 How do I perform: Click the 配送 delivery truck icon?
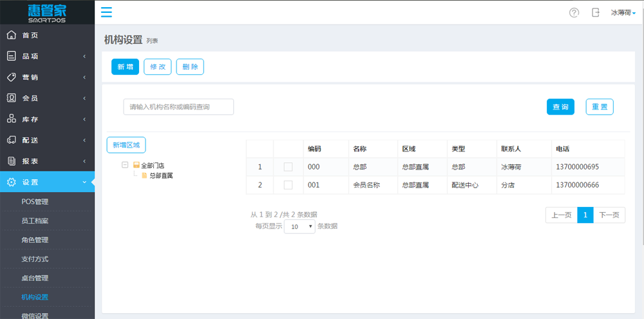pos(12,140)
